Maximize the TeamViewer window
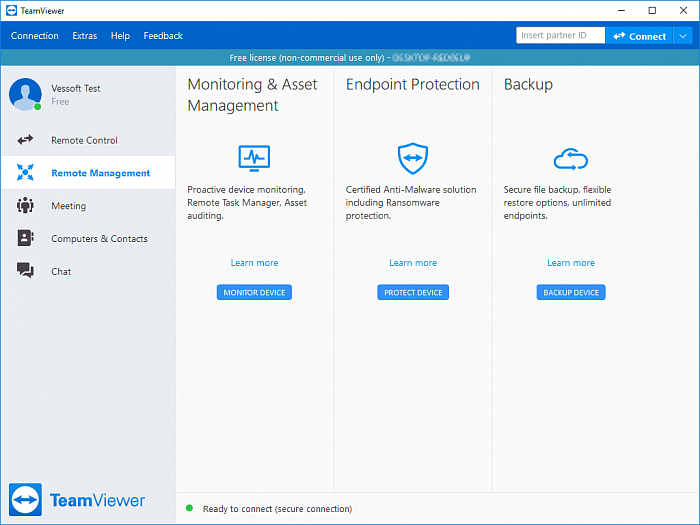Viewport: 700px width, 525px height. (x=652, y=10)
